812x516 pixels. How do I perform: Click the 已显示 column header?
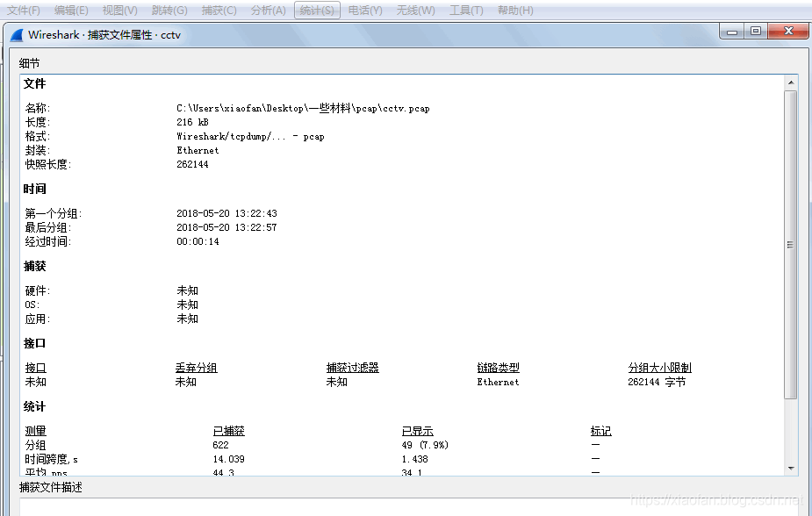click(417, 431)
